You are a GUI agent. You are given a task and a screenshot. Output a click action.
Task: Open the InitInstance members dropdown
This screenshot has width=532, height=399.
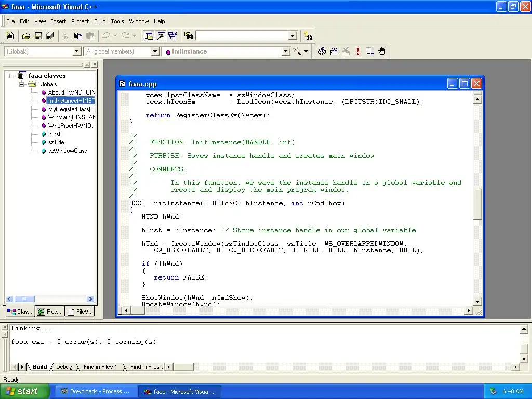(x=286, y=51)
